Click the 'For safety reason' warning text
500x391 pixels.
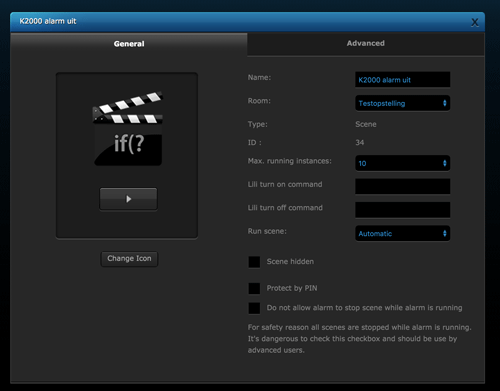coord(359,339)
